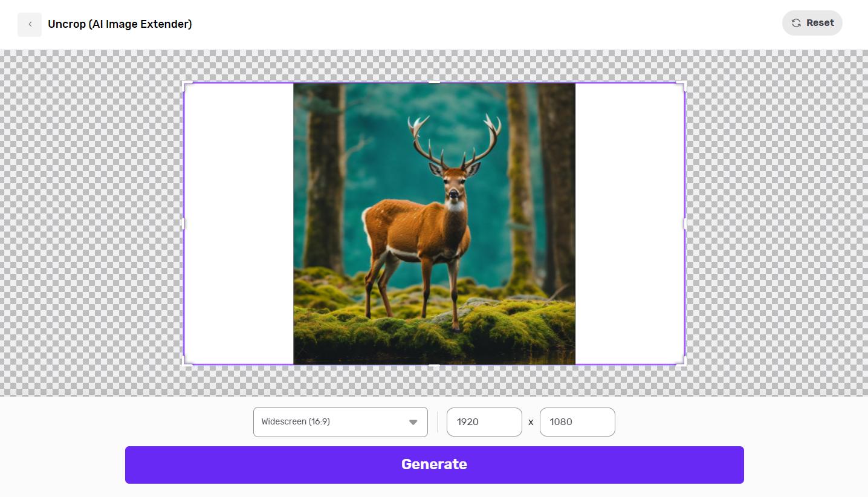Click the Reset button
The height and width of the screenshot is (497, 868).
point(812,23)
